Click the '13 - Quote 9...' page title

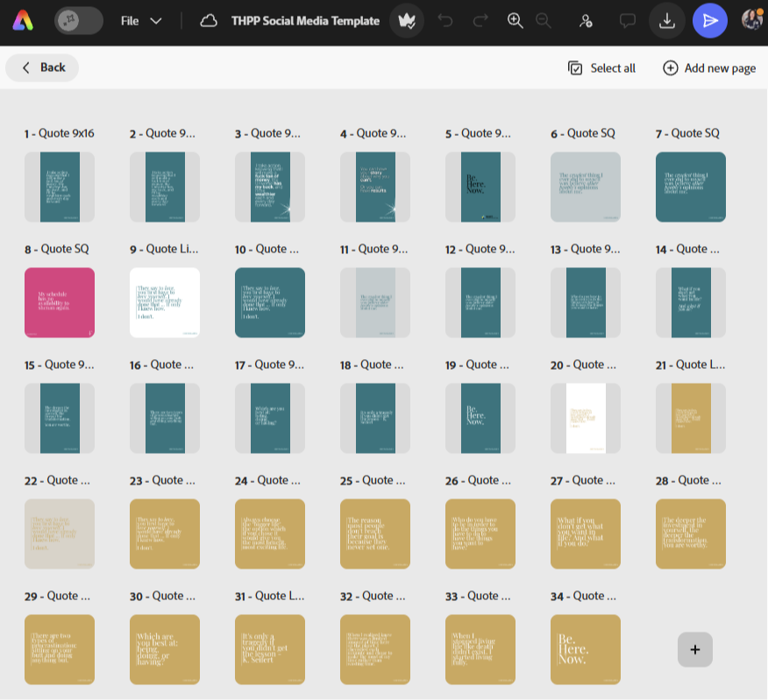pos(586,249)
